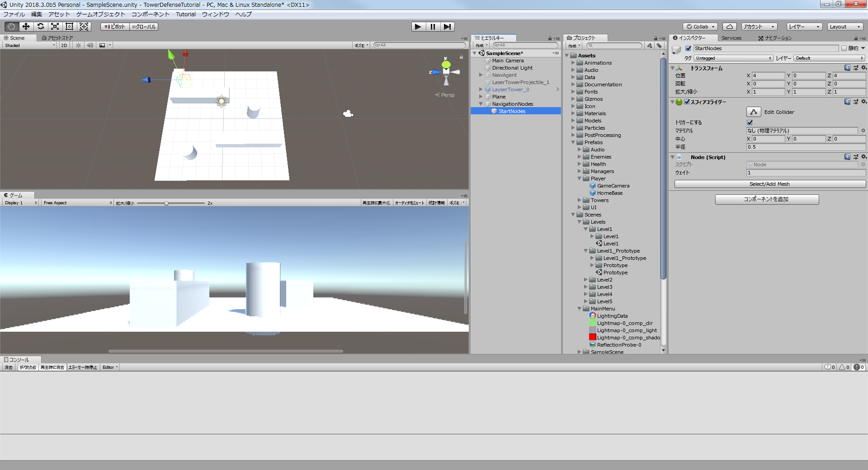
Task: Open the Layer dropdown showing Default
Action: point(830,58)
